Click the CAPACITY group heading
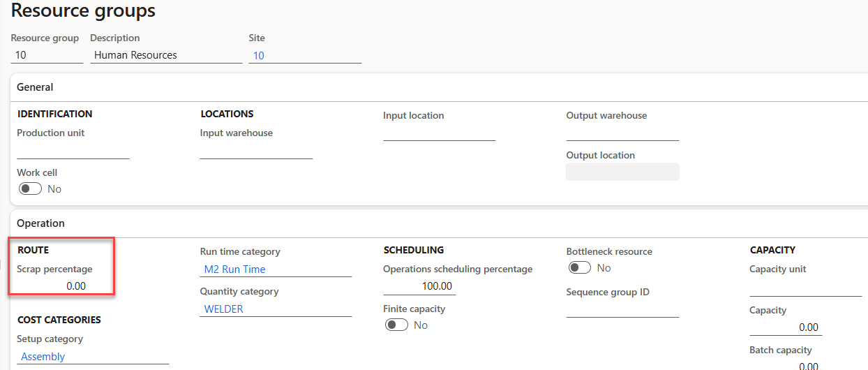This screenshot has height=370, width=868. [772, 250]
